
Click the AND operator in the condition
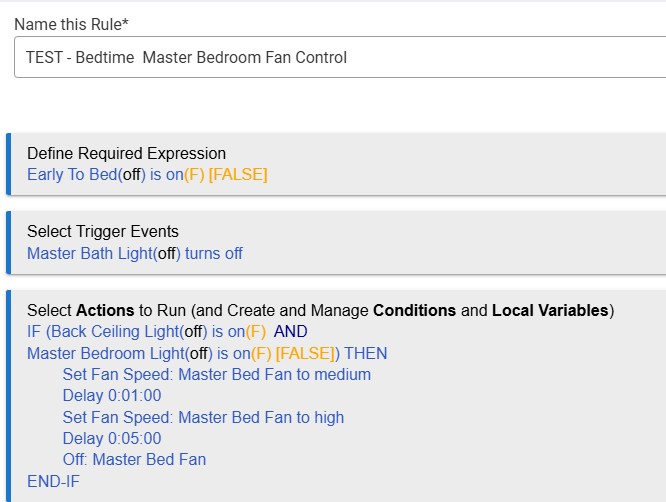[290, 332]
